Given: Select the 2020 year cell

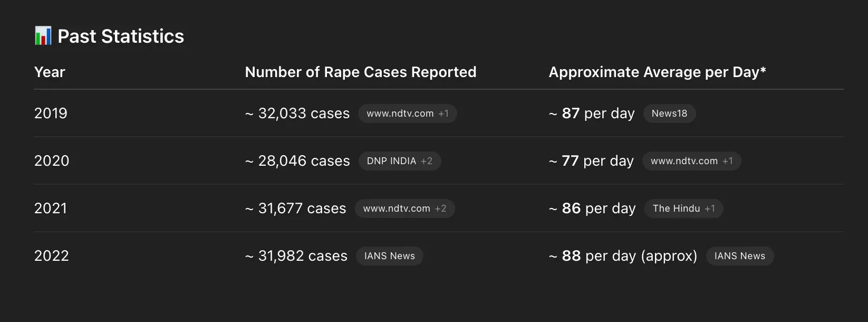Looking at the screenshot, I should pyautogui.click(x=52, y=161).
